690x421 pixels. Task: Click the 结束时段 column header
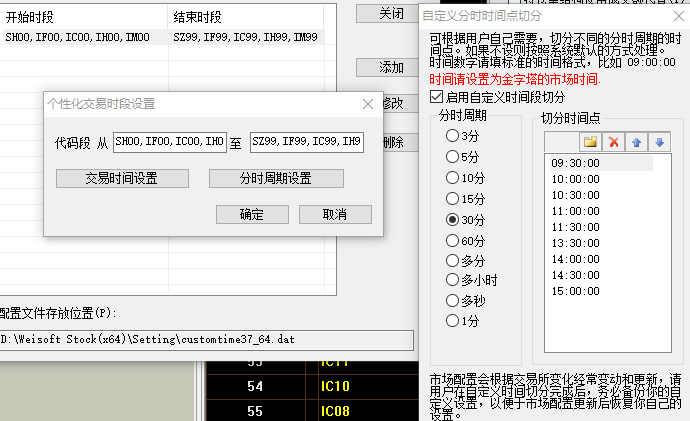coord(246,17)
